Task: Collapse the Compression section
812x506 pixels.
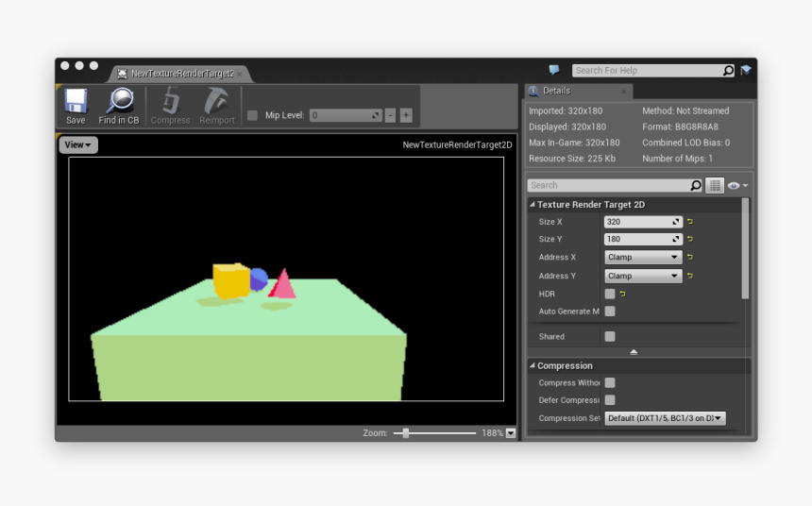Action: 532,365
